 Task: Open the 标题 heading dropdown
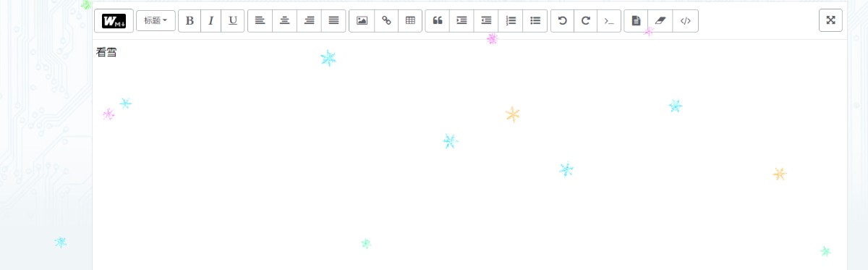[x=156, y=21]
